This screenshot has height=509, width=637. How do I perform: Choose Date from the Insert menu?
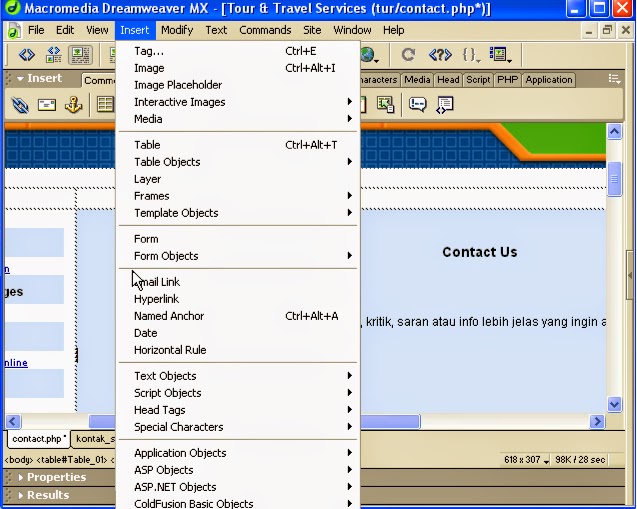[x=238, y=333]
